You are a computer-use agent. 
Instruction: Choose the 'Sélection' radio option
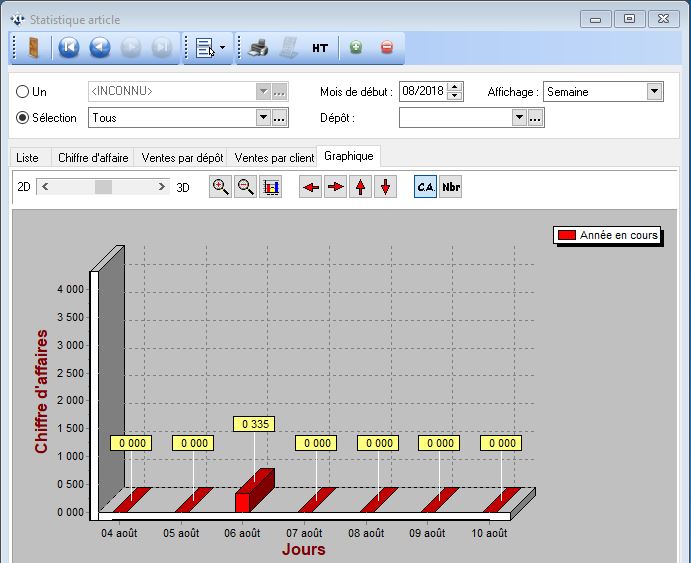click(x=23, y=118)
